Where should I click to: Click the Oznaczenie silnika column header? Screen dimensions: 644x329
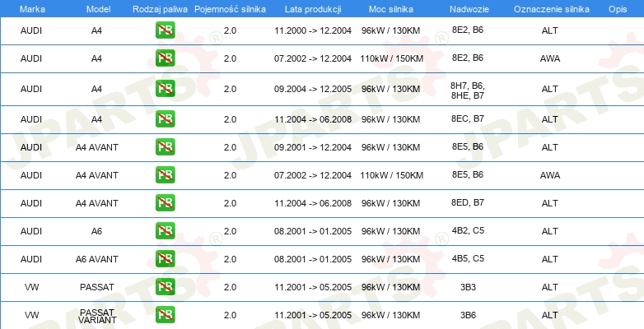[x=552, y=9]
